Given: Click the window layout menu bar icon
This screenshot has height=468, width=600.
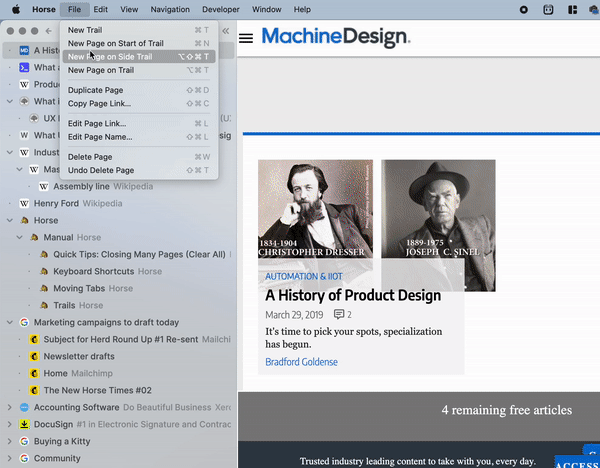Looking at the screenshot, I should (x=572, y=10).
